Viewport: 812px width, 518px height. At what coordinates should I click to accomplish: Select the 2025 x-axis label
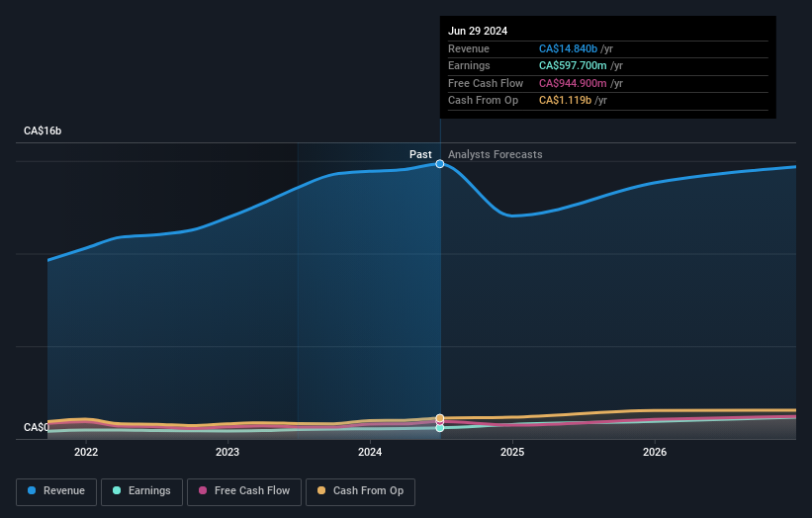coord(512,452)
